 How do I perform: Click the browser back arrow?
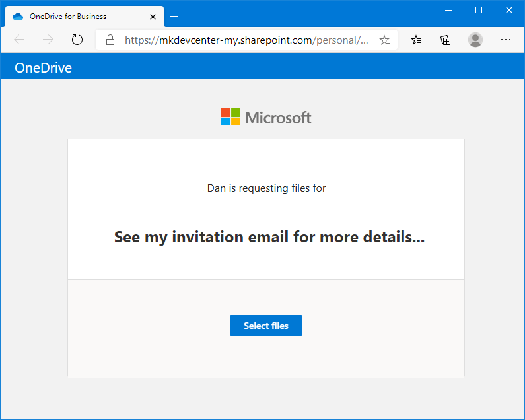tap(19, 40)
